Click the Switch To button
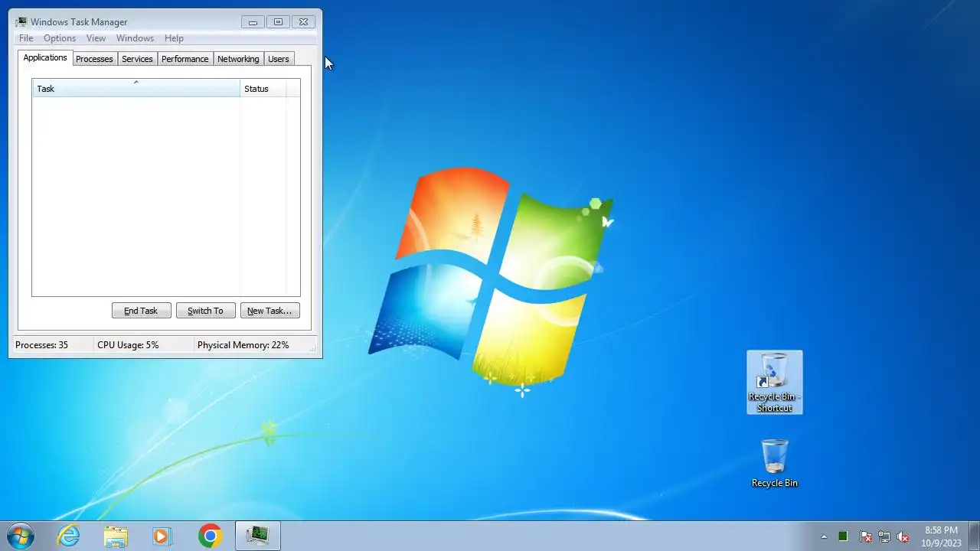Image resolution: width=980 pixels, height=551 pixels. coord(205,311)
